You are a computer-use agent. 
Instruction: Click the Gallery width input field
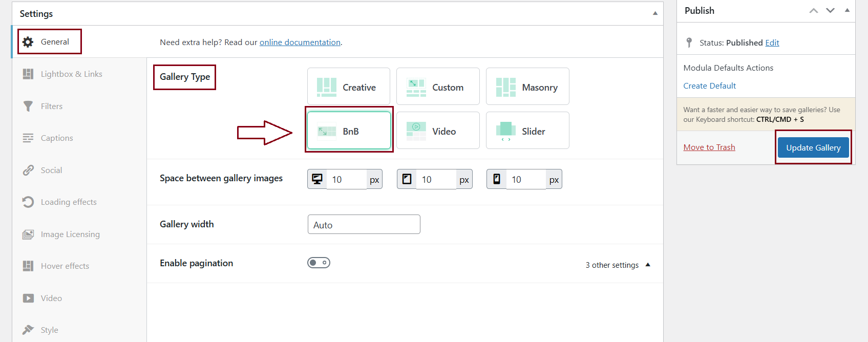point(364,225)
